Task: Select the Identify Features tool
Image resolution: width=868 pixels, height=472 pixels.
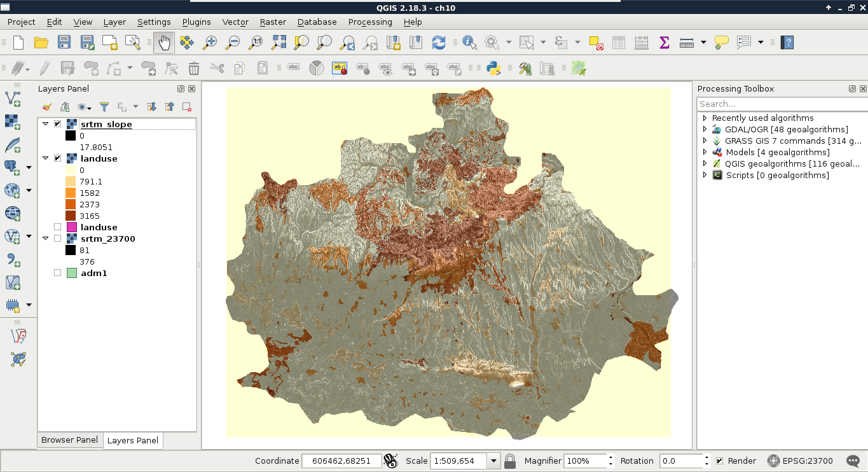Action: click(x=470, y=43)
